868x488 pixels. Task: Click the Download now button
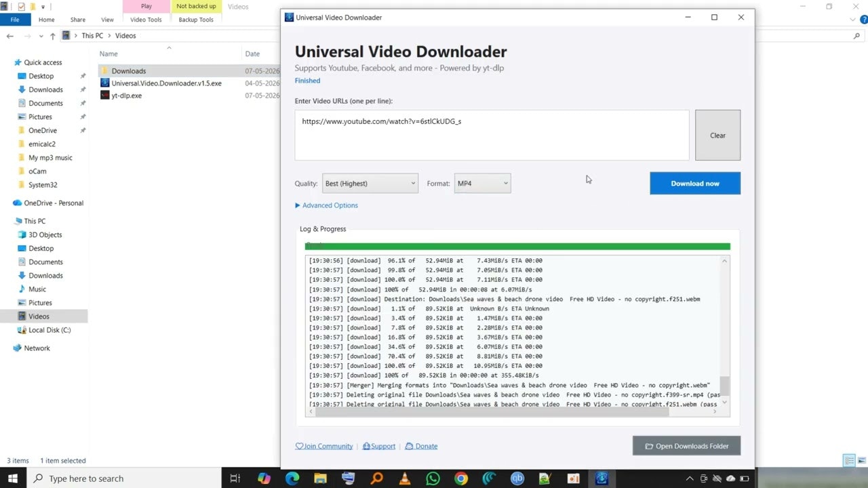tap(695, 183)
